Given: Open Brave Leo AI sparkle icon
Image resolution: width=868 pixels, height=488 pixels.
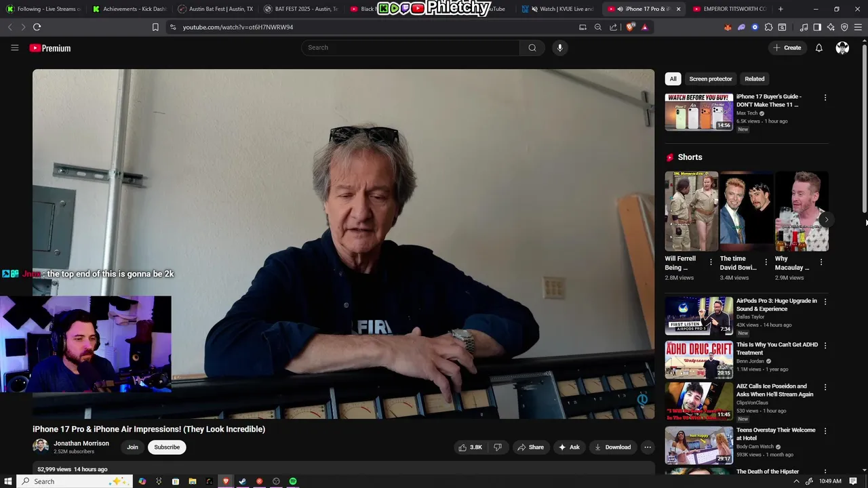Looking at the screenshot, I should click(831, 27).
